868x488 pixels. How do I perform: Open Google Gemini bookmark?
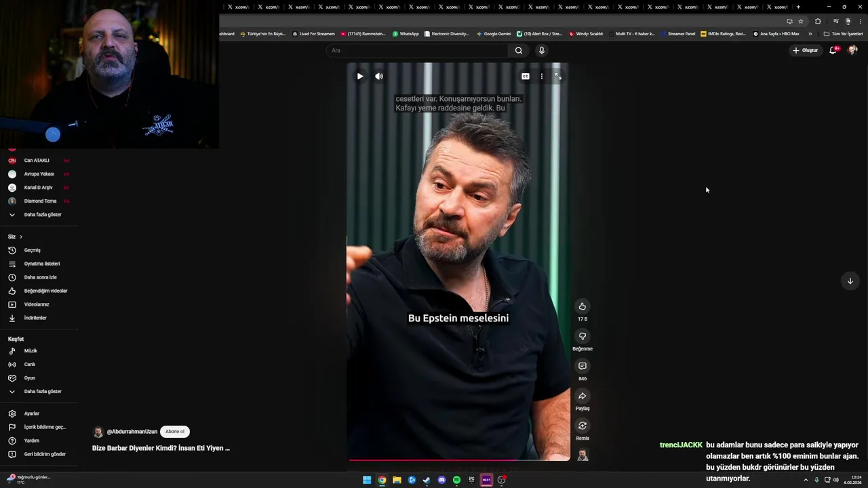point(494,34)
